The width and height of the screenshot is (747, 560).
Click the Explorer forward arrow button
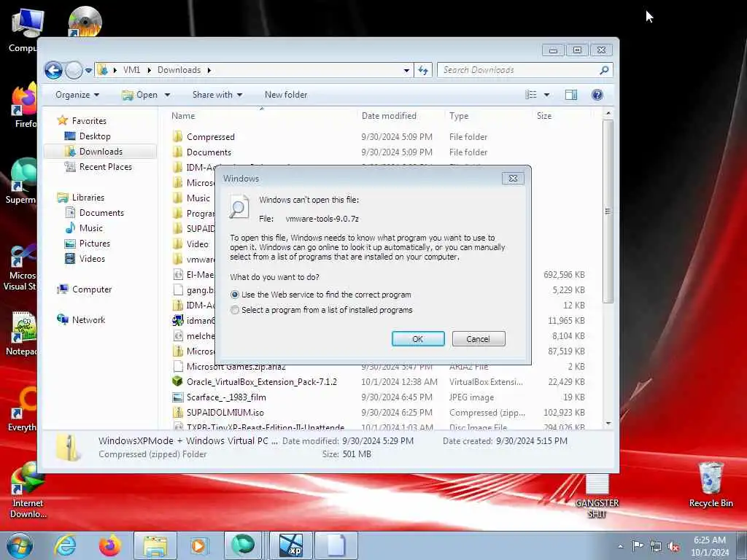tap(74, 70)
